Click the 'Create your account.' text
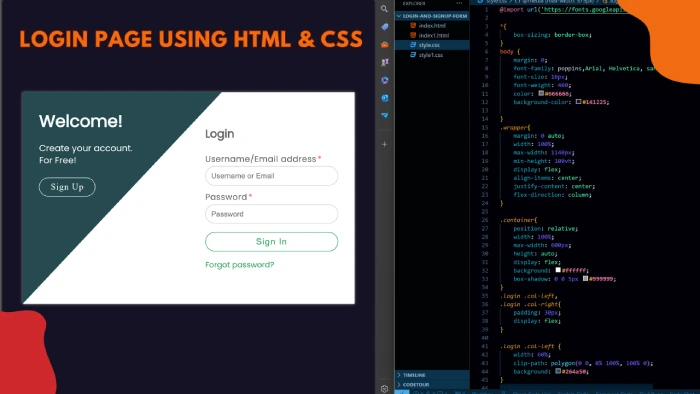Screen dimensions: 700x394 point(85,148)
